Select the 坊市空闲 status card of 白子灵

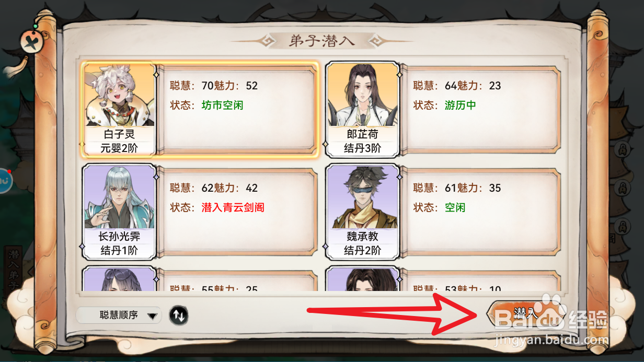pyautogui.click(x=237, y=109)
